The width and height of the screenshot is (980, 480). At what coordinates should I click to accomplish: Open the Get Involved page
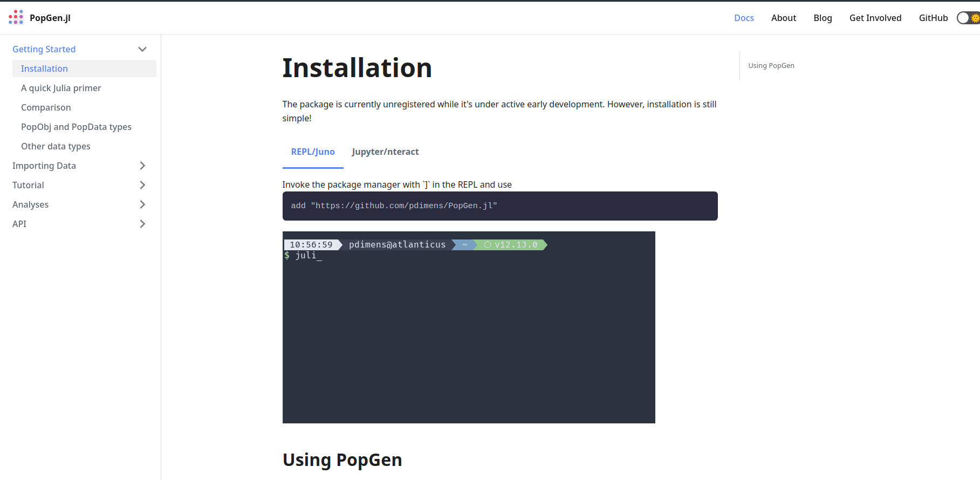coord(875,18)
